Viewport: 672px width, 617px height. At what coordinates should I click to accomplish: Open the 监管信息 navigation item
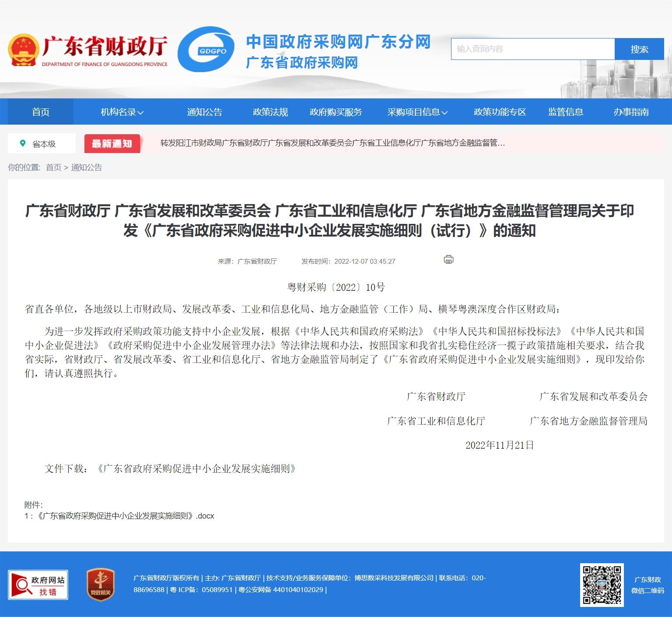coord(566,112)
